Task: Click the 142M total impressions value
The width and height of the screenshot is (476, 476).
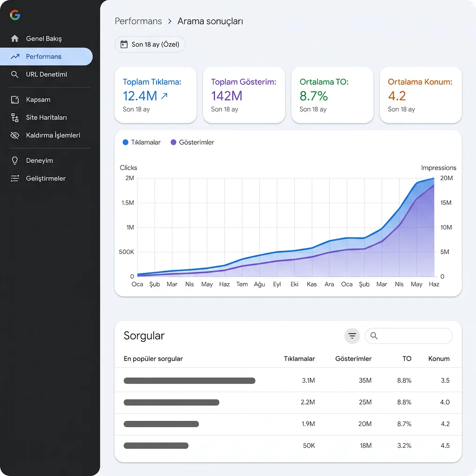Action: (x=227, y=96)
